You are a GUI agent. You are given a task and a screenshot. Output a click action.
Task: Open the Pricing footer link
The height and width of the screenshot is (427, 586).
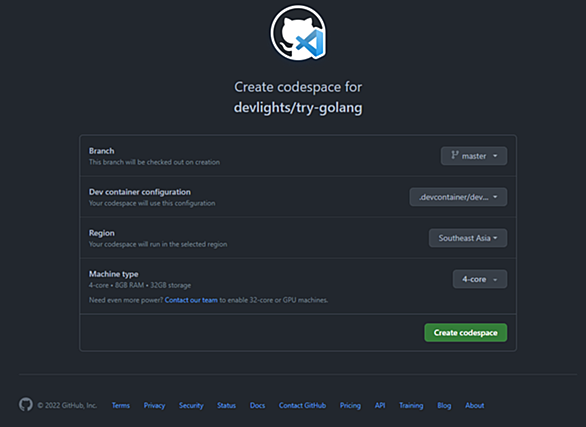click(350, 405)
